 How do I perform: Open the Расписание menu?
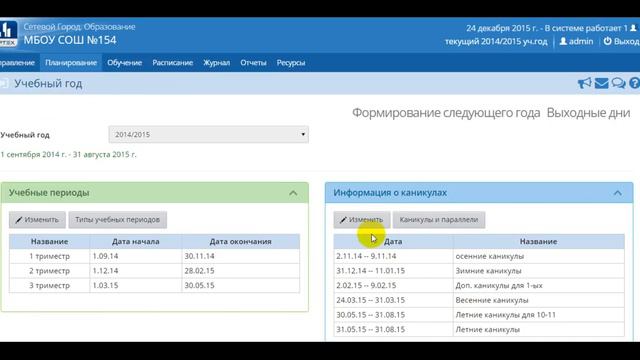tap(173, 63)
